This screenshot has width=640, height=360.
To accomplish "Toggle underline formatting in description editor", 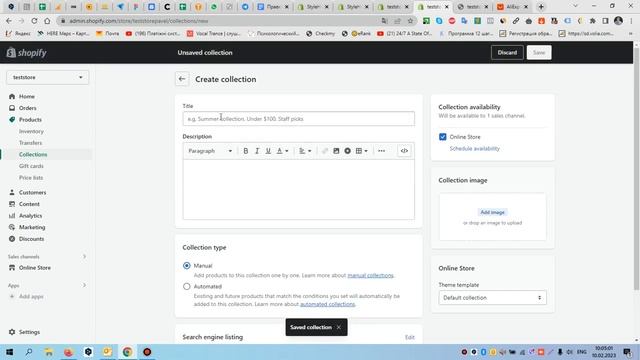I will (268, 151).
